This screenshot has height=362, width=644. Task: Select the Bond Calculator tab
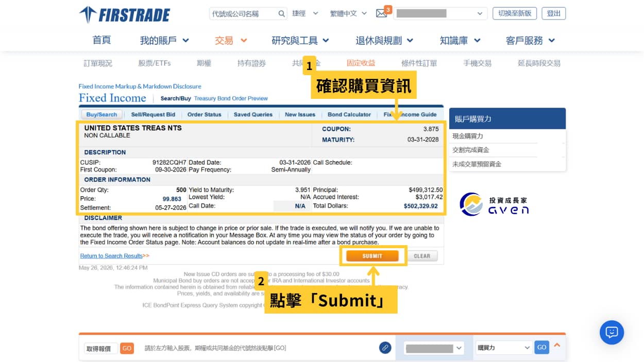349,115
